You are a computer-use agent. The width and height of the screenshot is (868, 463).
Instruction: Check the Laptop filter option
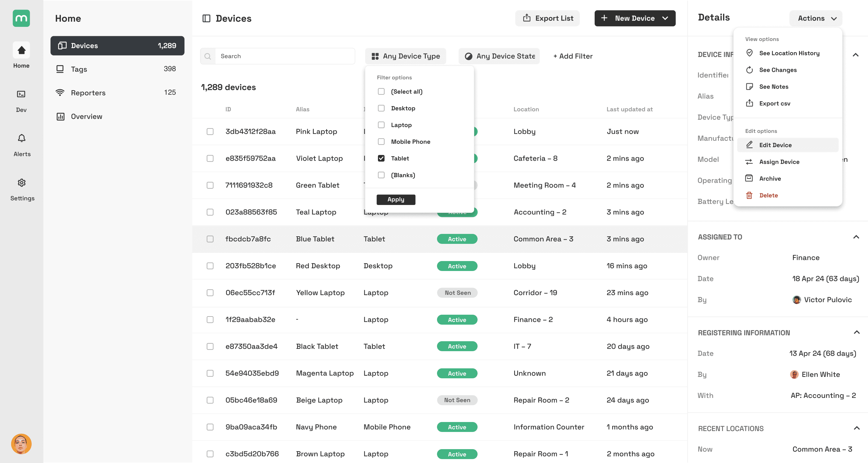click(381, 125)
